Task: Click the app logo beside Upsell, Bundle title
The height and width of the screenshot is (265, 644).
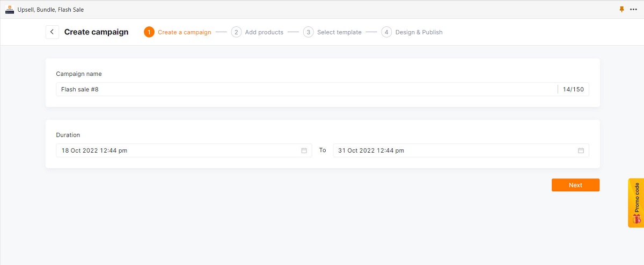Action: [x=10, y=9]
